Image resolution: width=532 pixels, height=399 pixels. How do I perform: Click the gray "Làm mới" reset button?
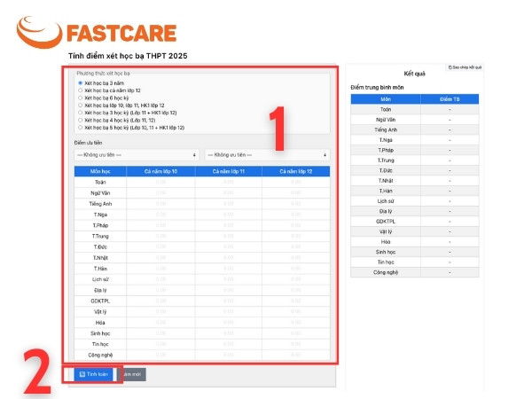tap(132, 374)
